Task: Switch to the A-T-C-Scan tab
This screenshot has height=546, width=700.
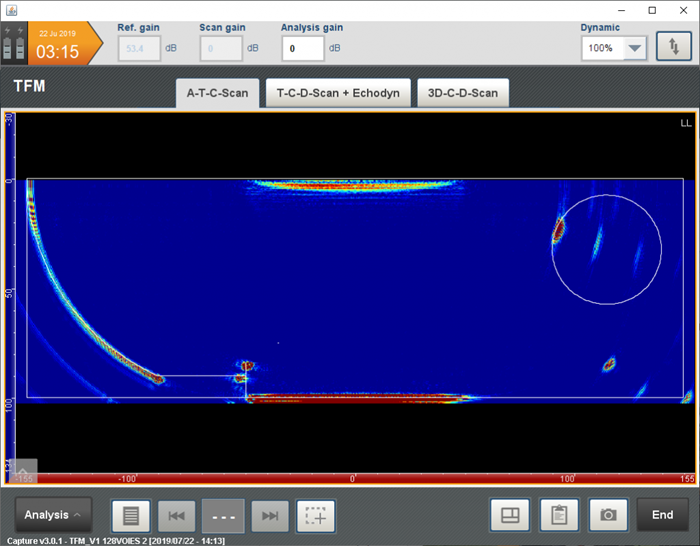Action: pyautogui.click(x=217, y=93)
